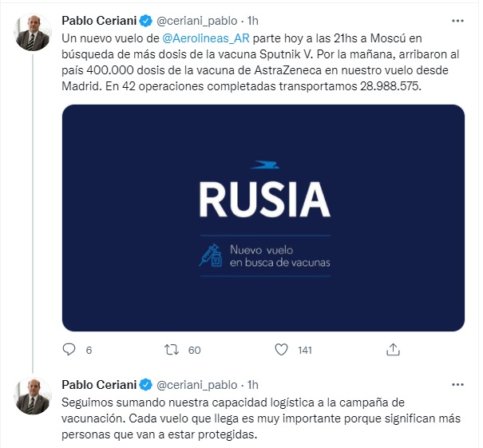Click the reply icon on first tweet
Image resolution: width=483 pixels, height=448 pixels.
(69, 350)
